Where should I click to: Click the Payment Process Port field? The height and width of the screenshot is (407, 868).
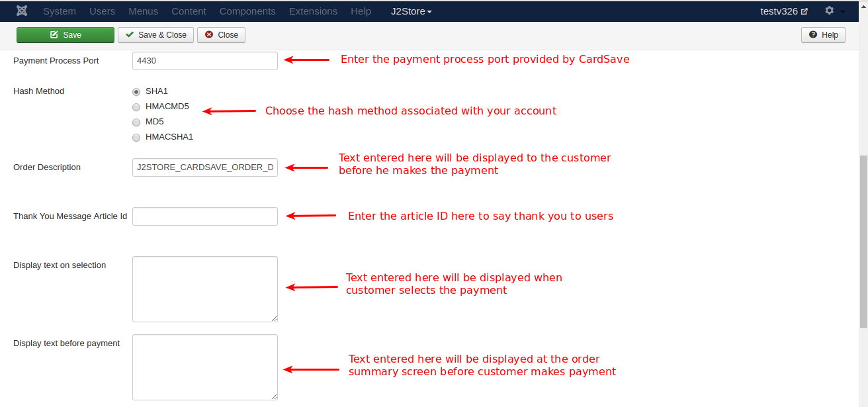click(204, 61)
